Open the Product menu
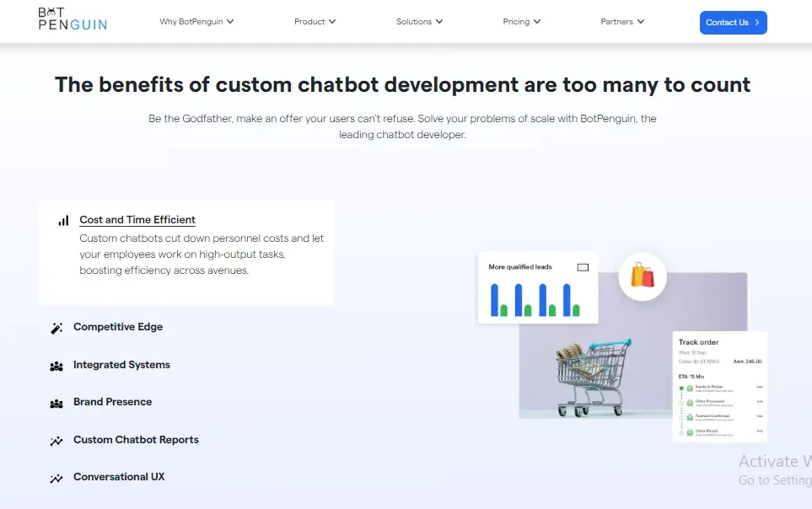Image resolution: width=812 pixels, height=509 pixels. (x=315, y=22)
